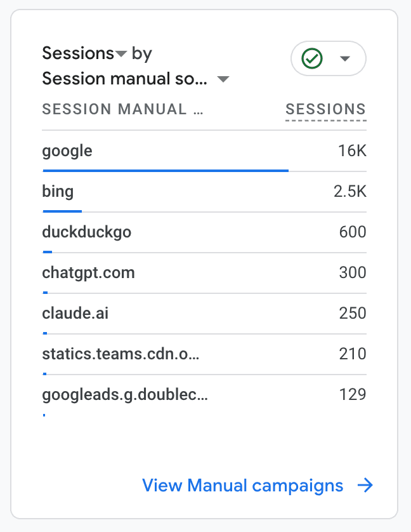Select the chatgpt.com source row

point(88,273)
